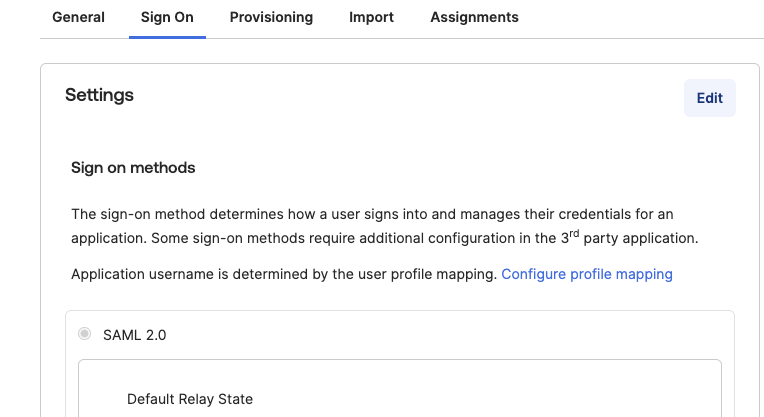Click the SAML 2.0 label text

[x=134, y=335]
